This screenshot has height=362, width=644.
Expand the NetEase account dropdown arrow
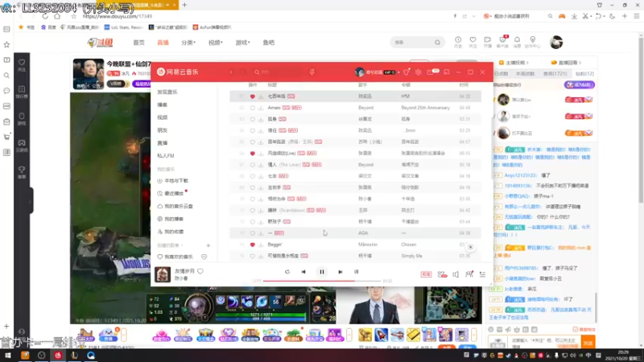click(398, 72)
